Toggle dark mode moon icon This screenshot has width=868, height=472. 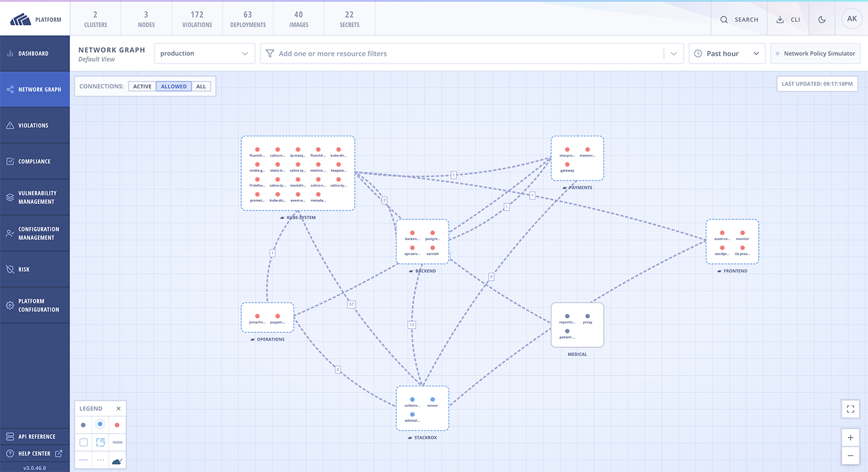(822, 20)
